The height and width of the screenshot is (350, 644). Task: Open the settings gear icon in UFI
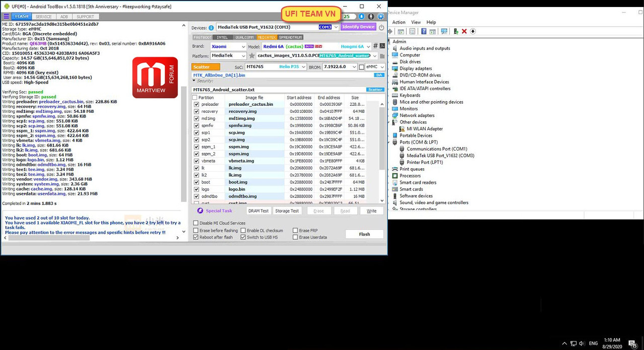[381, 17]
